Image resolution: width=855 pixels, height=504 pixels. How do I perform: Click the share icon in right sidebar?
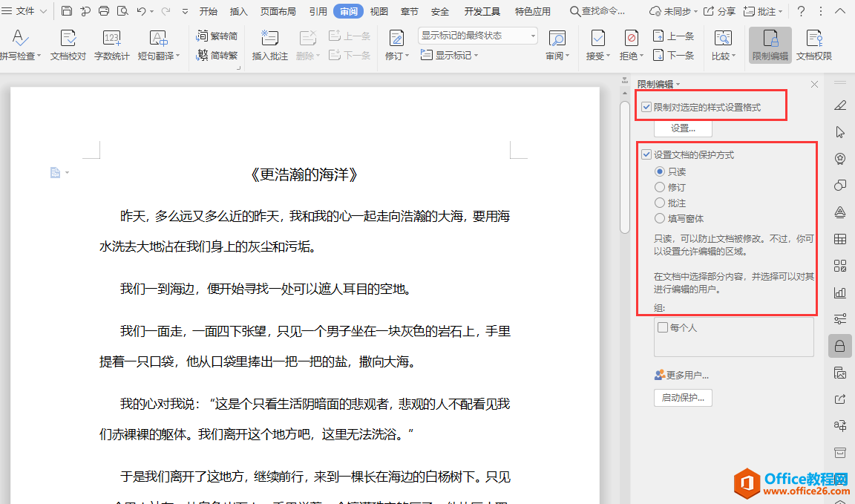click(x=839, y=399)
